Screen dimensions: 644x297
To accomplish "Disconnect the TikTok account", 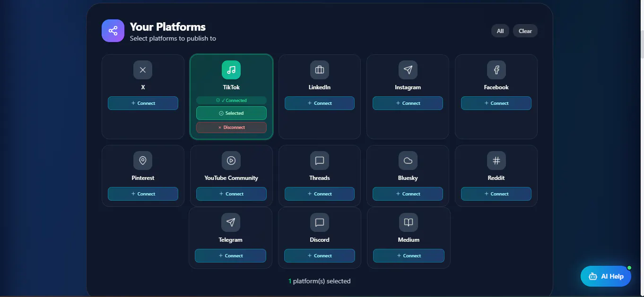I will click(231, 127).
